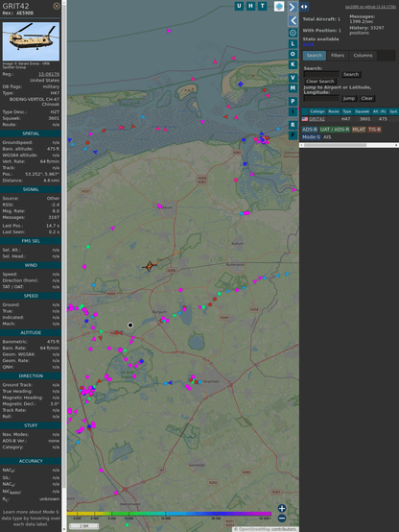Click the altitude color legend bar
The image size is (399, 532).
(x=169, y=514)
